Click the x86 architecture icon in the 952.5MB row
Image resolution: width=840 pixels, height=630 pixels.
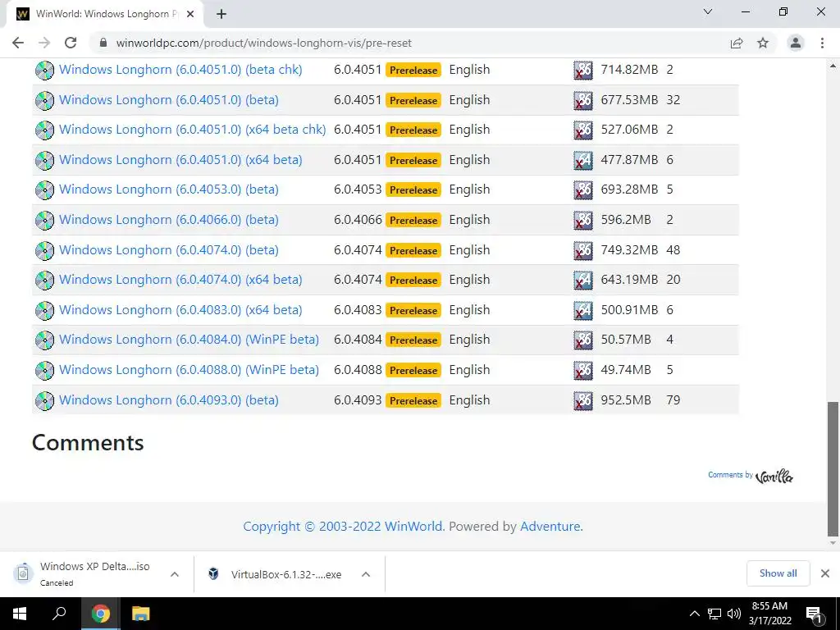click(x=583, y=400)
